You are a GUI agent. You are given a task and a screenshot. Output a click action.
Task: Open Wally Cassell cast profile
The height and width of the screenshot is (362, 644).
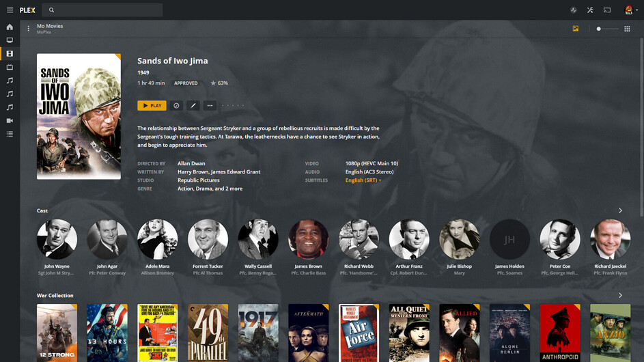coord(258,239)
